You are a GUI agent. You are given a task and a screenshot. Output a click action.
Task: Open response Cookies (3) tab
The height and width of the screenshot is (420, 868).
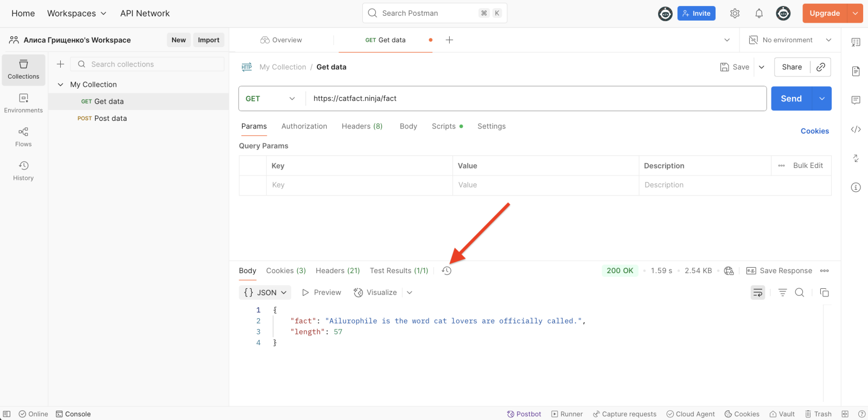click(x=286, y=271)
